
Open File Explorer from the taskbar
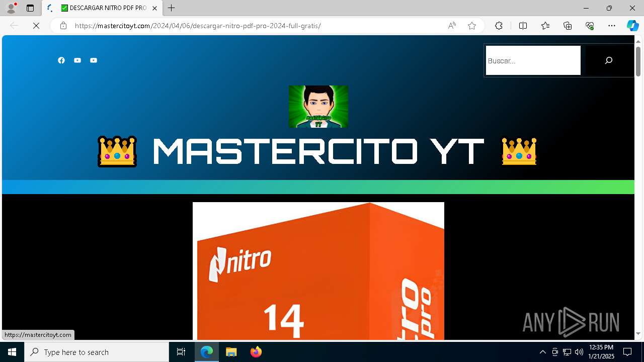(231, 352)
